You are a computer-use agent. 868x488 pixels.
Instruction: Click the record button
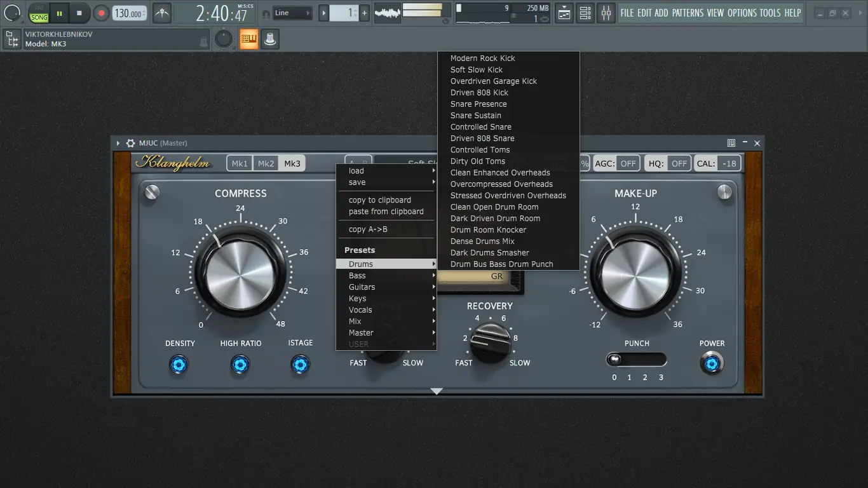[101, 13]
